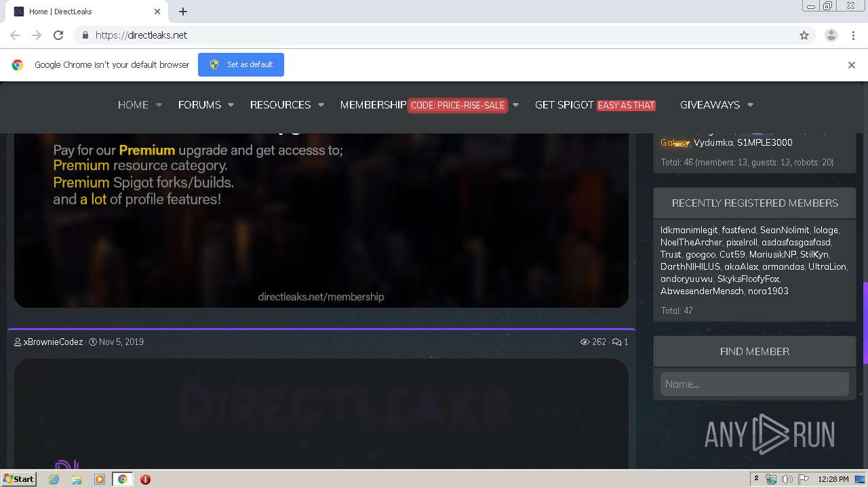Open the GET SPIGOT navigation item
Viewport: 868px width, 488px height.
pyautogui.click(x=564, y=105)
